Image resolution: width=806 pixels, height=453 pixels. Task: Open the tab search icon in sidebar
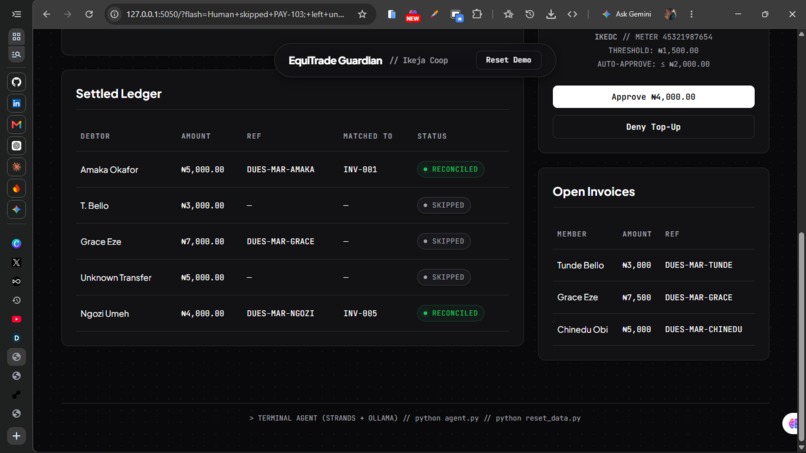[16, 55]
